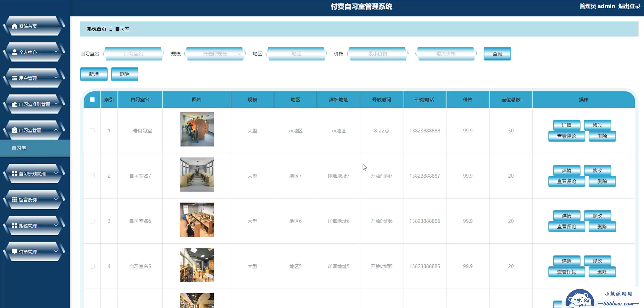
Task: Focus the 自习室名 search input
Action: [x=134, y=54]
